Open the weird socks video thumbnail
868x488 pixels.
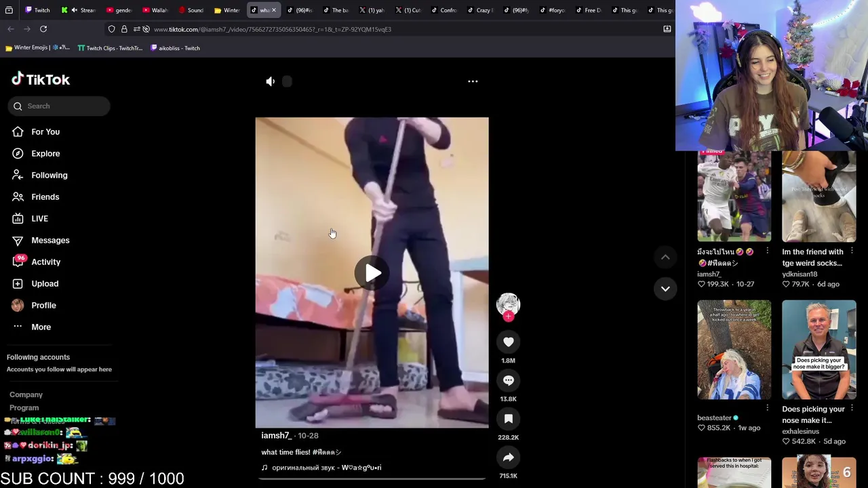818,195
